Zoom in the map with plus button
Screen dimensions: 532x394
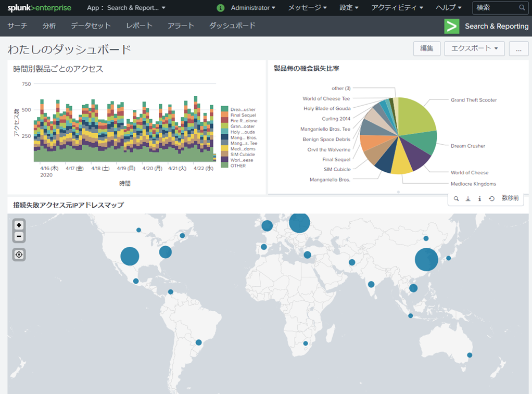(x=19, y=225)
